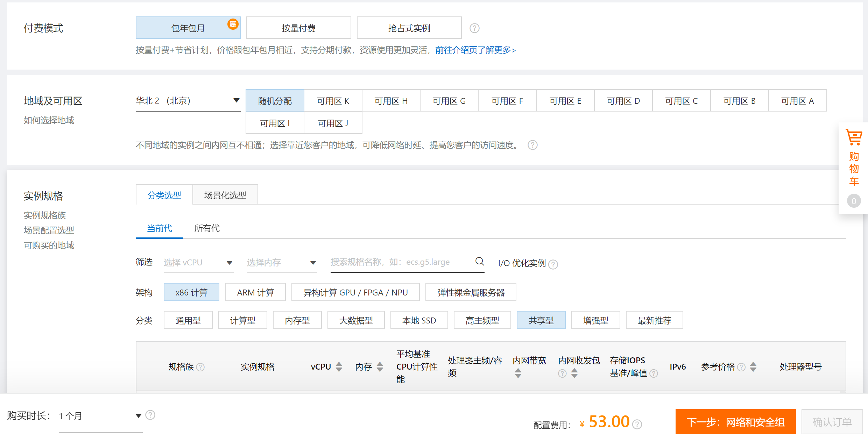The width and height of the screenshot is (868, 435).
Task: Click the 内网收发包 help icon
Action: (x=562, y=373)
